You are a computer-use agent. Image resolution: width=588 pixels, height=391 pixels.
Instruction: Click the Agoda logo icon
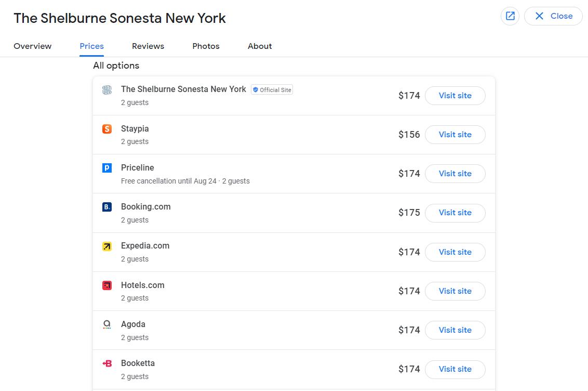pyautogui.click(x=106, y=324)
